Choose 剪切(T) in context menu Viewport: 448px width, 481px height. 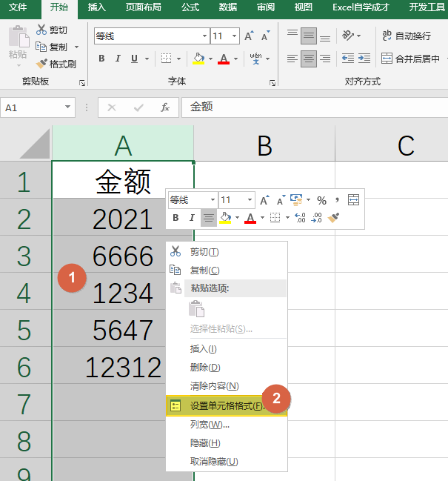[227, 252]
